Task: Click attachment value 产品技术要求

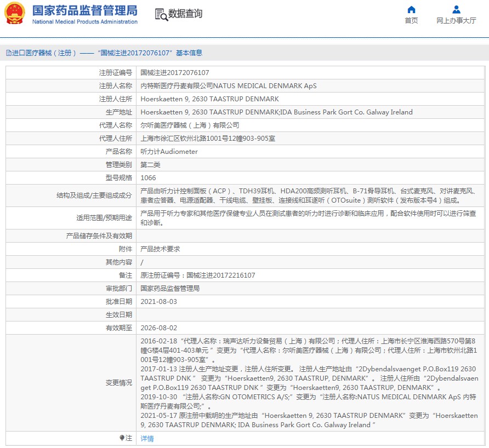Action: coord(160,249)
